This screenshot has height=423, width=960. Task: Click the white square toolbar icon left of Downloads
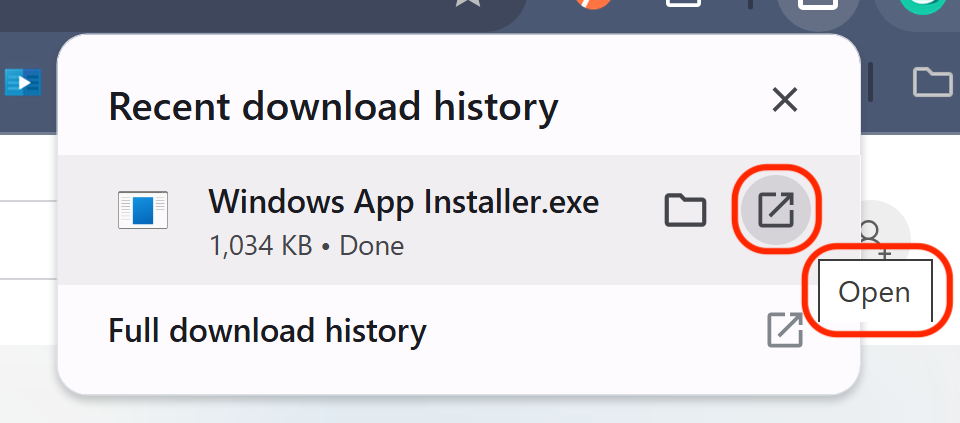684,4
